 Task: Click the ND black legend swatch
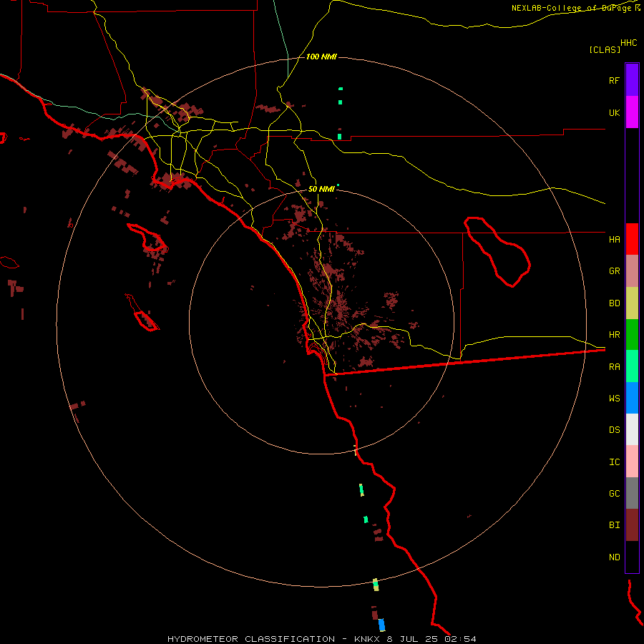(632, 557)
